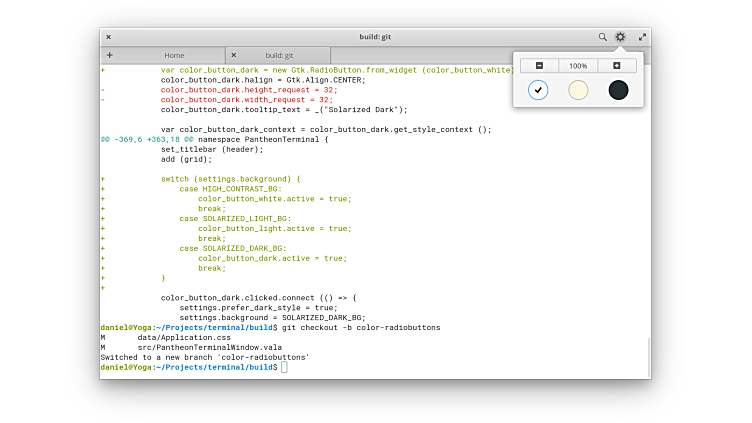Close the 'build: git' tab

[x=233, y=55]
